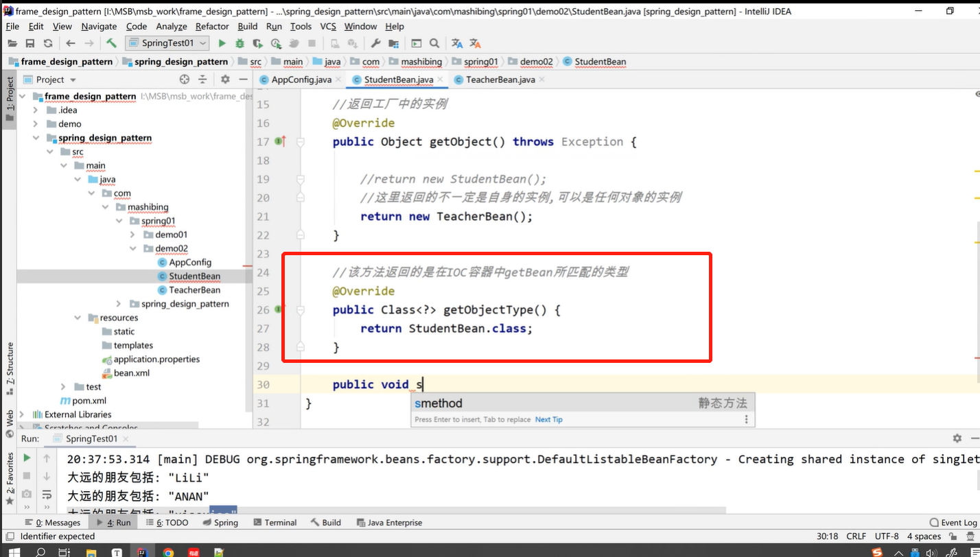Open Project Structure wrench icon
Image resolution: width=980 pixels, height=557 pixels.
[375, 43]
